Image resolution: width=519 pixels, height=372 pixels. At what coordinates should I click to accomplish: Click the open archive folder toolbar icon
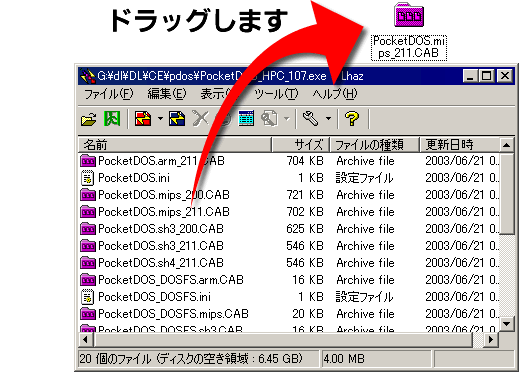click(x=88, y=119)
